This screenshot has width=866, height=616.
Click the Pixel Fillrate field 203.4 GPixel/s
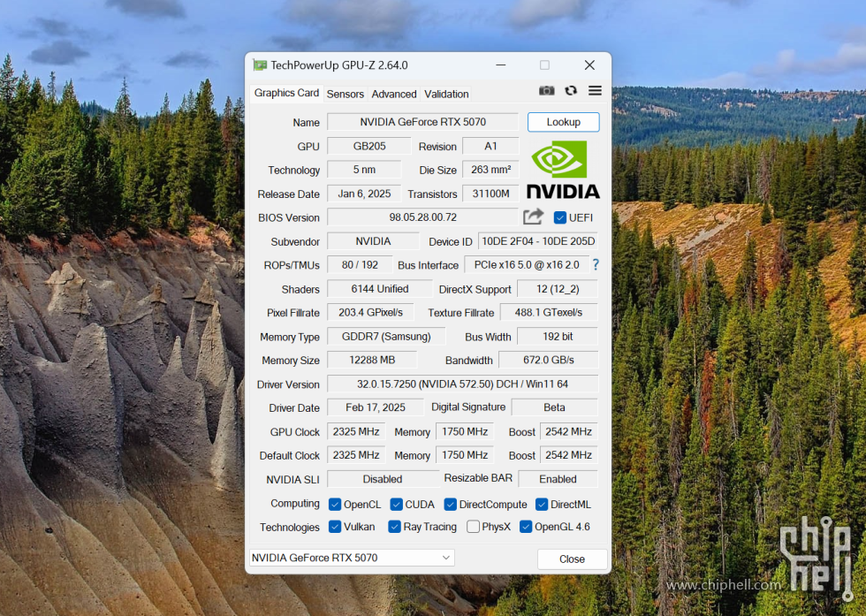coord(370,313)
